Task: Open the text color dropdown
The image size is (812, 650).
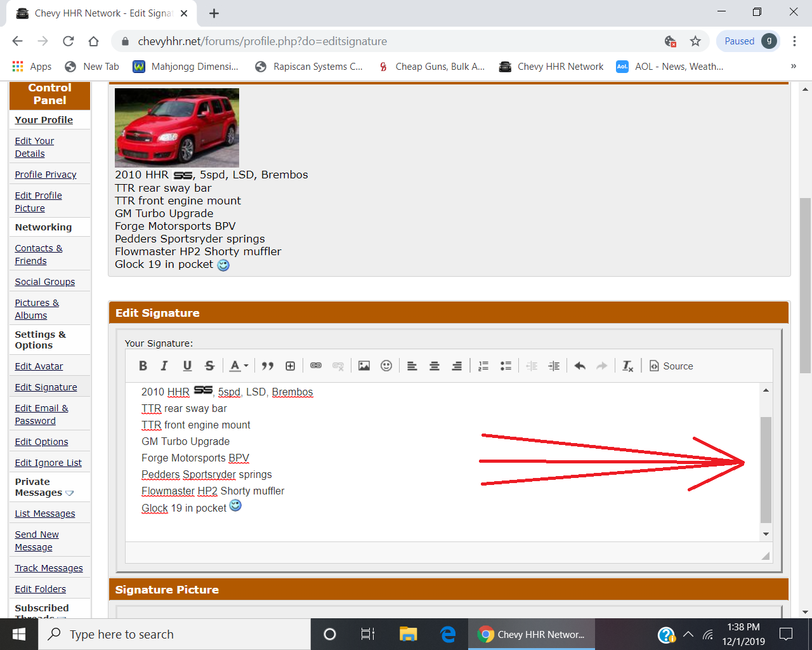Action: 239,366
